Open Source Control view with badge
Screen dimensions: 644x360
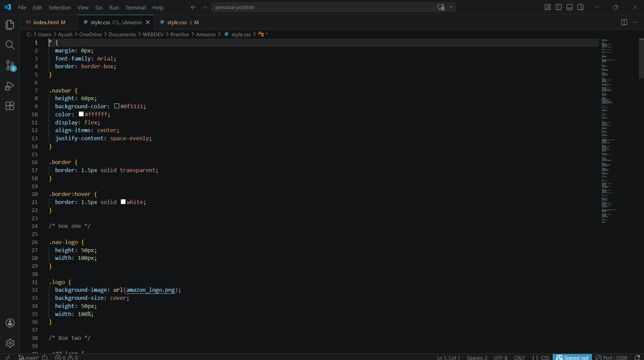pos(10,65)
